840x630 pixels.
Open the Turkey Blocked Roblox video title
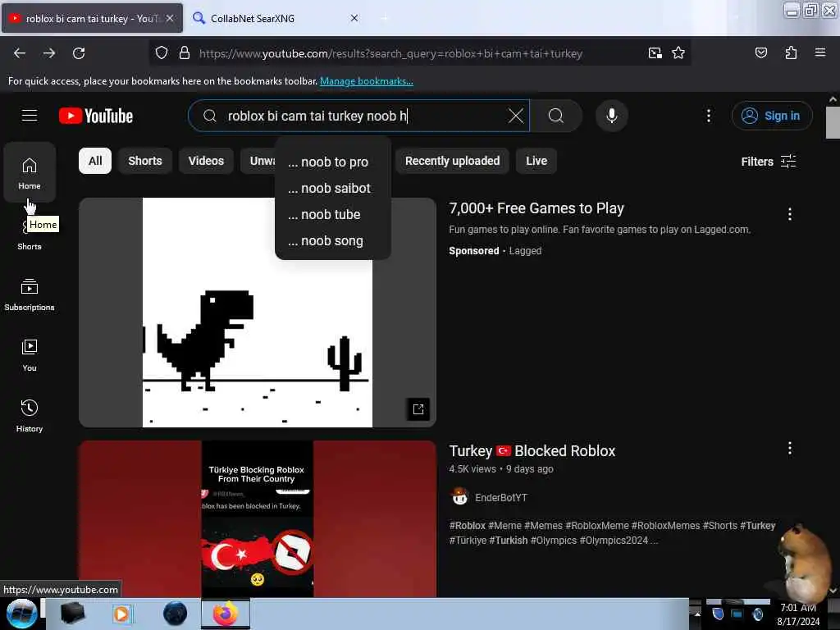pos(532,451)
